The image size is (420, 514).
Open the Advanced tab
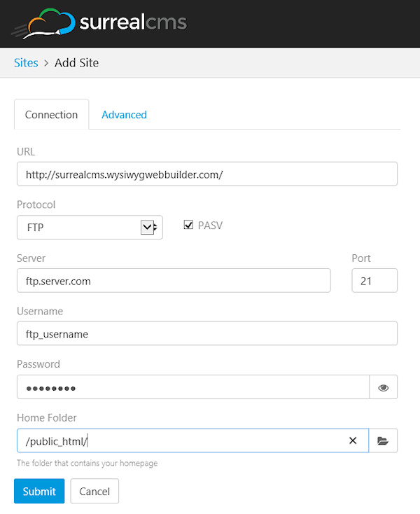coord(124,115)
